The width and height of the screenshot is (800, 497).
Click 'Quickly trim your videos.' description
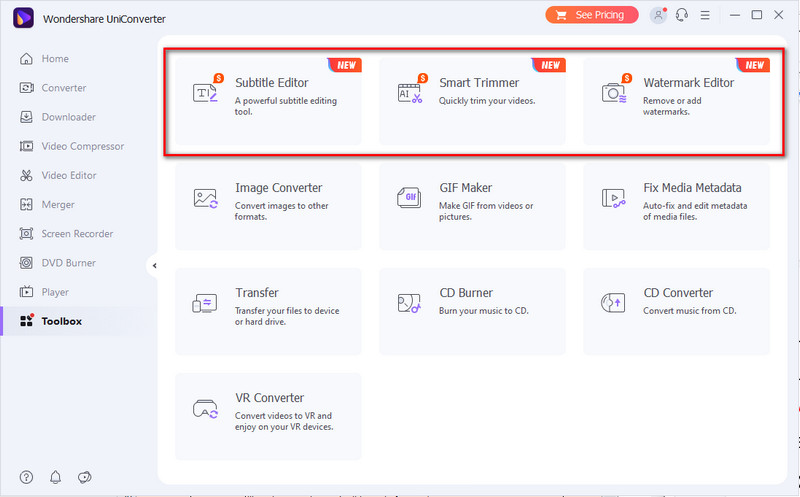click(x=487, y=101)
